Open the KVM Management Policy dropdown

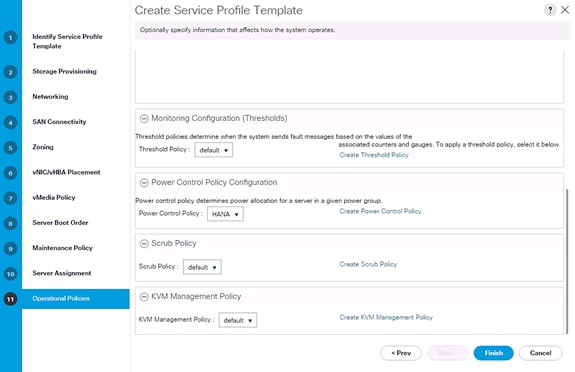coord(238,320)
